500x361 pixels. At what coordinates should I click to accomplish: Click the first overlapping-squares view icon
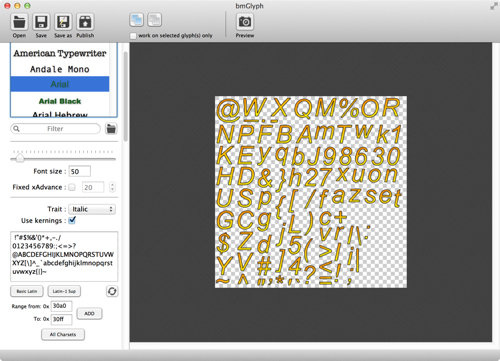coord(136,20)
